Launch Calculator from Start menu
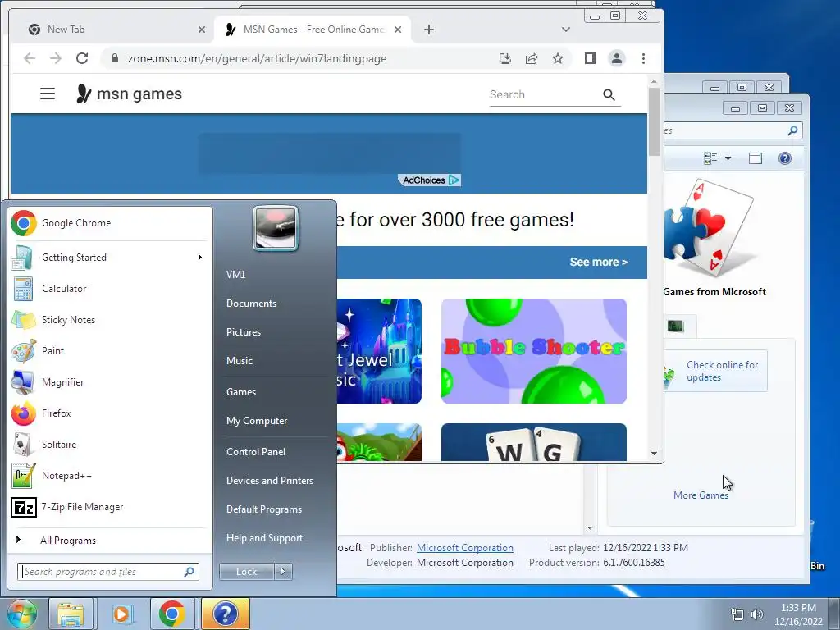 110,288
